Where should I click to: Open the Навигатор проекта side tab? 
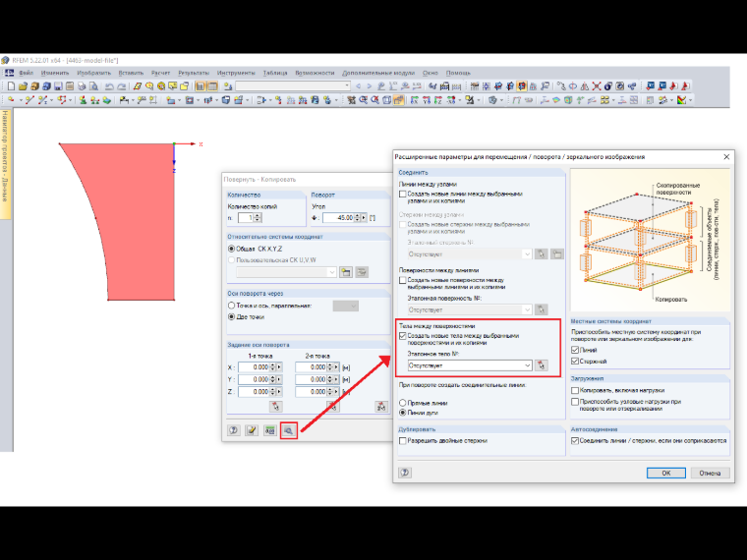(x=5, y=164)
